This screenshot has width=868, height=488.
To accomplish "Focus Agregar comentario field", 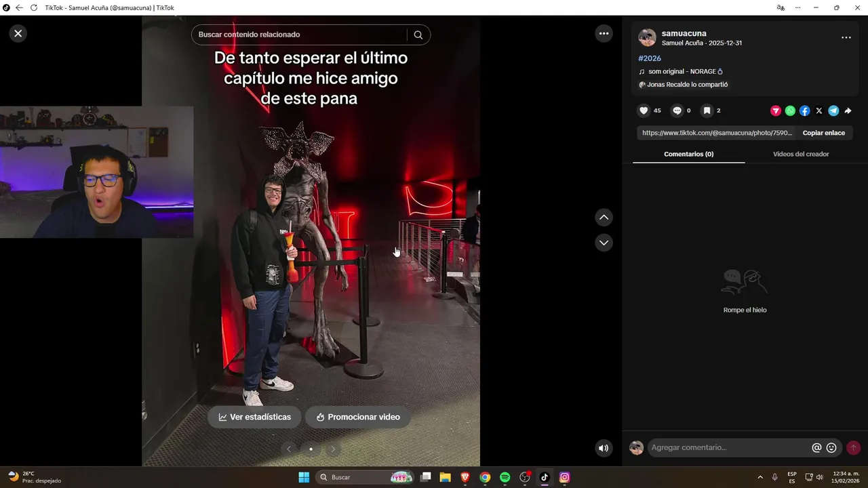I will [729, 447].
